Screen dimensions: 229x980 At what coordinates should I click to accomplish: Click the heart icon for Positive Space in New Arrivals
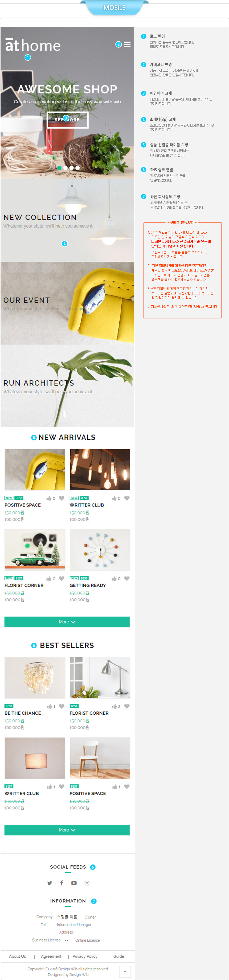tap(62, 498)
